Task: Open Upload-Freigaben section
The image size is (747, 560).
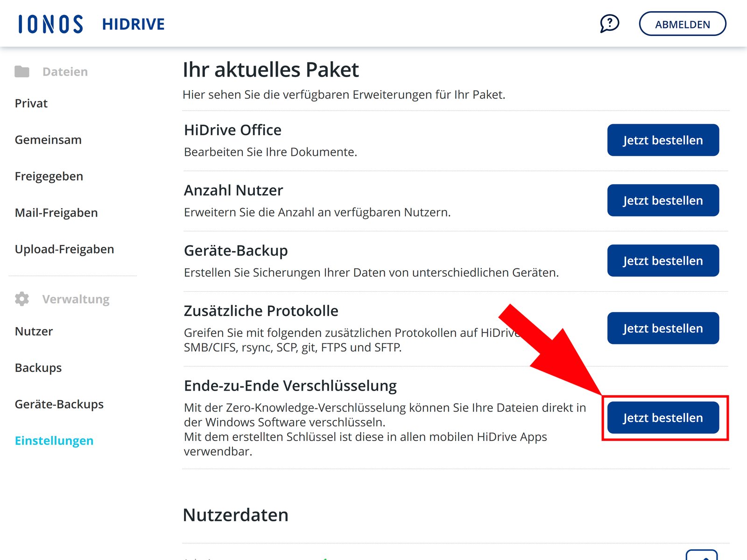Action: point(64,249)
